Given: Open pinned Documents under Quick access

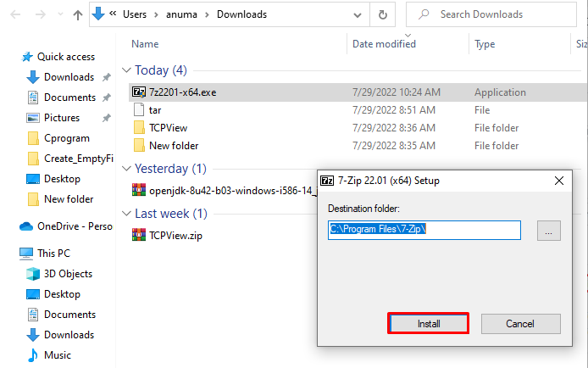Looking at the screenshot, I should [69, 98].
